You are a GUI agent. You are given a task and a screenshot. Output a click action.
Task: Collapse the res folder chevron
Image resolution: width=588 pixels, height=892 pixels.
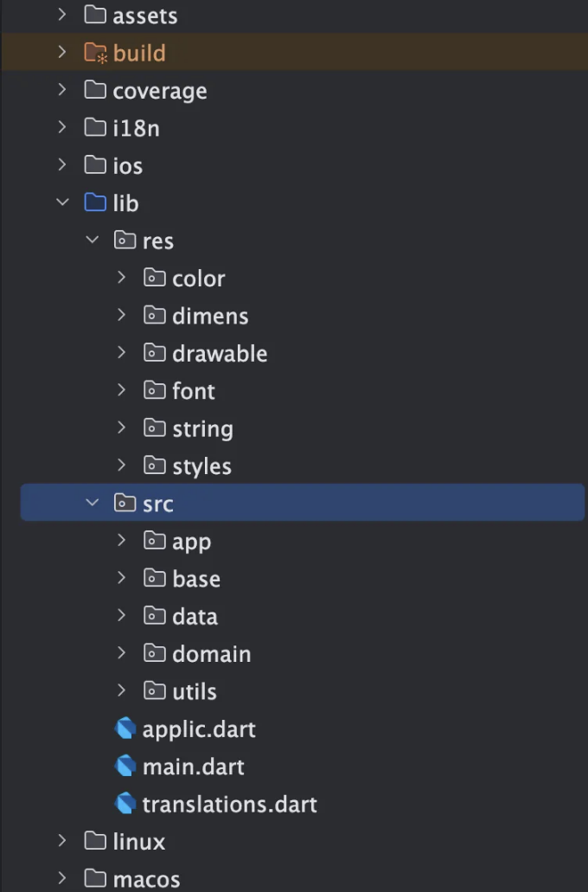click(x=93, y=240)
